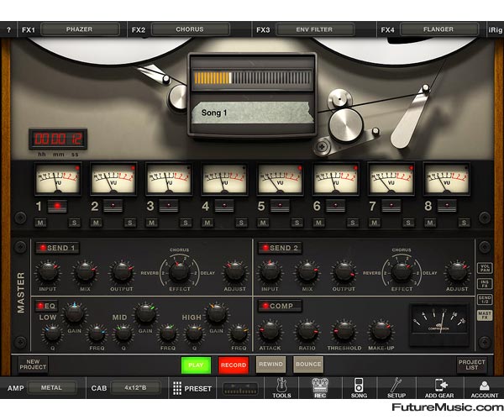Click the Song 1 tape label
The image size is (504, 420).
point(253,113)
